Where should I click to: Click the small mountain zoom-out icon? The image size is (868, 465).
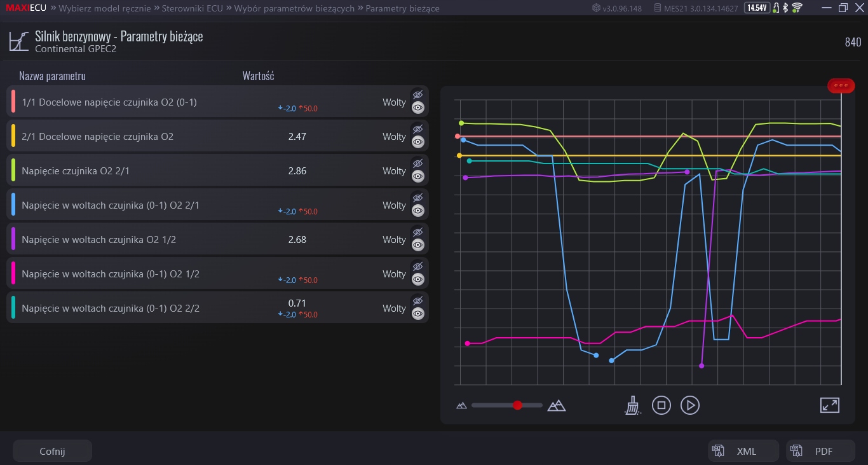[462, 405]
